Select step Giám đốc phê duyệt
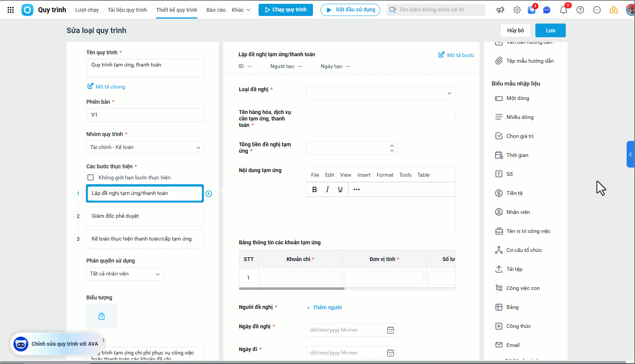Image resolution: width=635 pixels, height=364 pixels. (x=145, y=216)
